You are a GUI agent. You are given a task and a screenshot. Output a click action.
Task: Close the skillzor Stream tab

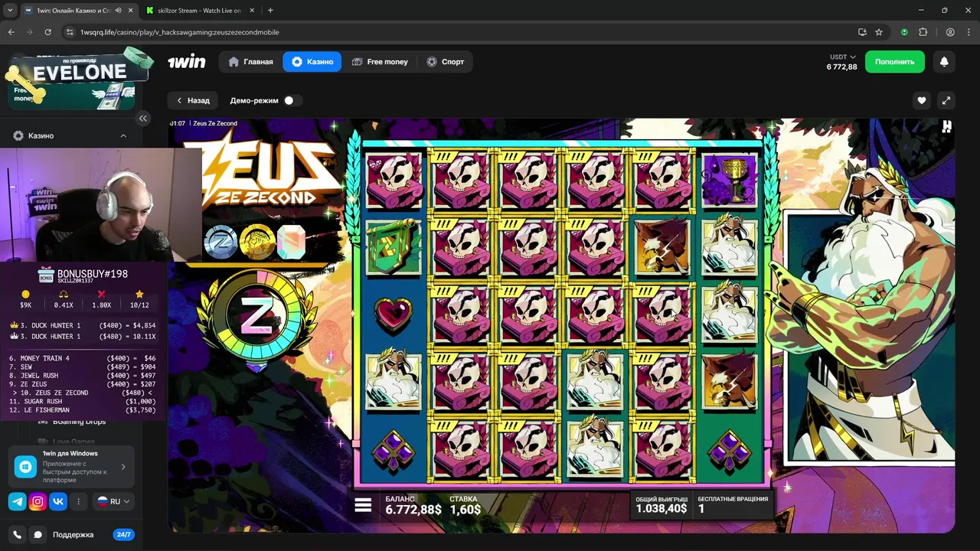click(x=250, y=11)
